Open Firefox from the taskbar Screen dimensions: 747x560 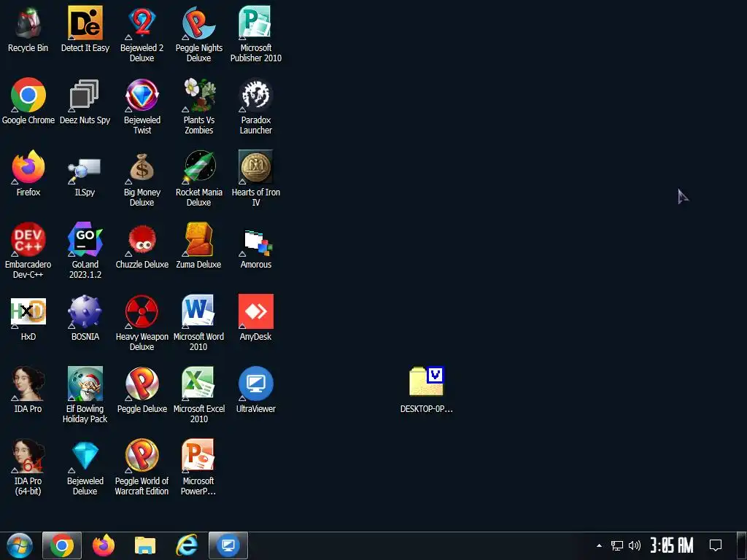pyautogui.click(x=104, y=545)
